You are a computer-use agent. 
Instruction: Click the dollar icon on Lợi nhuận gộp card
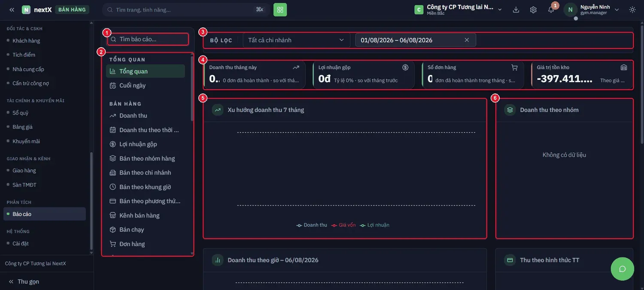tap(405, 67)
